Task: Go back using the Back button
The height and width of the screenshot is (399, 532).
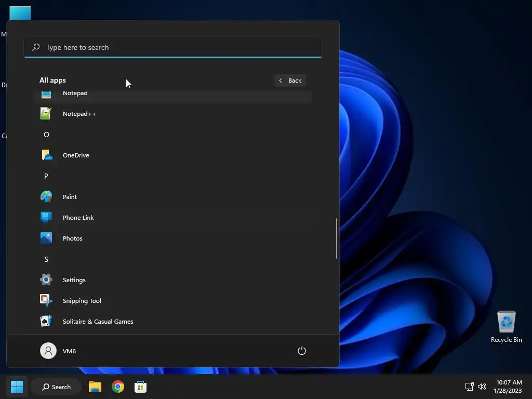Action: pos(290,81)
